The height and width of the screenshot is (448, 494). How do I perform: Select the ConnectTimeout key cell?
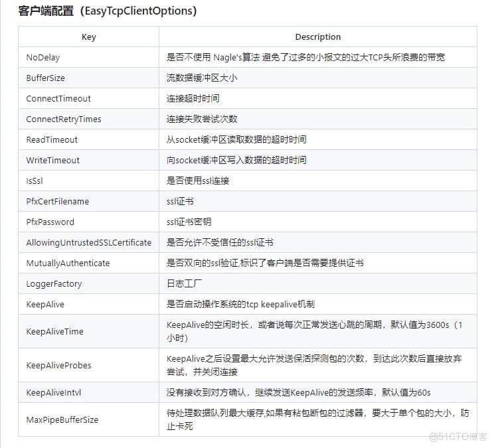tap(88, 98)
